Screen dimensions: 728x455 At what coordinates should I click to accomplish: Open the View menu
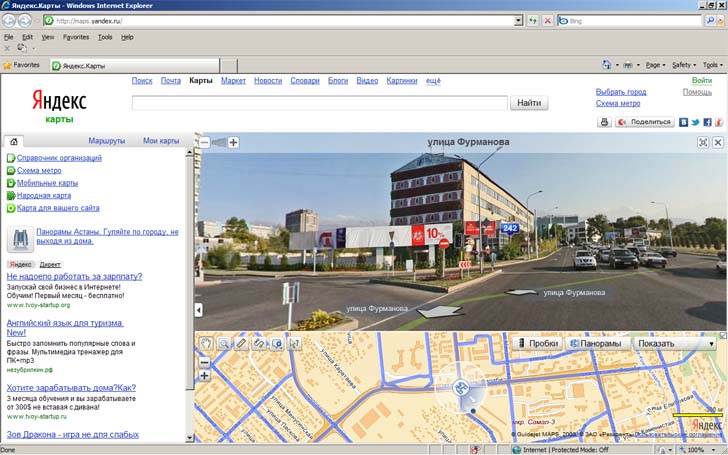48,37
